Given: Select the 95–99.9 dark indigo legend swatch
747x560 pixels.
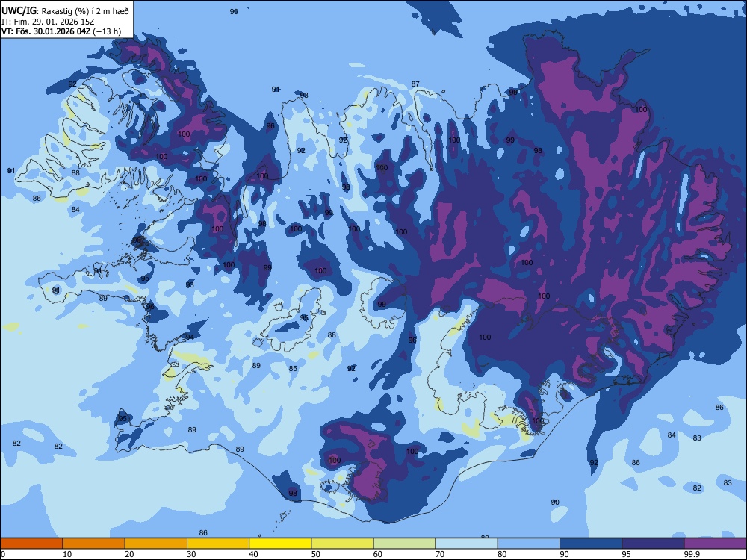Looking at the screenshot, I should [653, 544].
